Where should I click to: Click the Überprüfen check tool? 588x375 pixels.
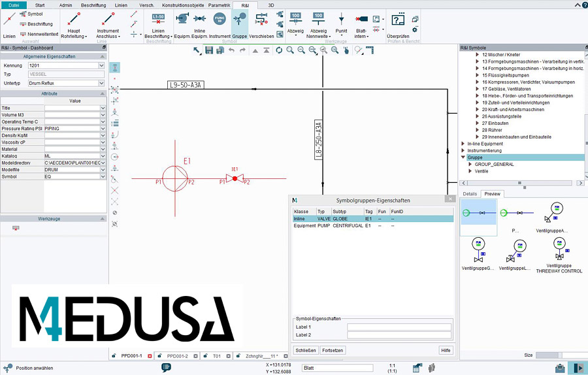pyautogui.click(x=398, y=25)
